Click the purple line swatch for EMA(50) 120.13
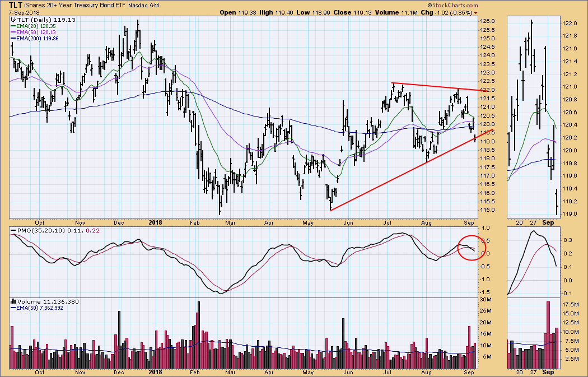Screen dimensions: 588x377 click(x=13, y=32)
